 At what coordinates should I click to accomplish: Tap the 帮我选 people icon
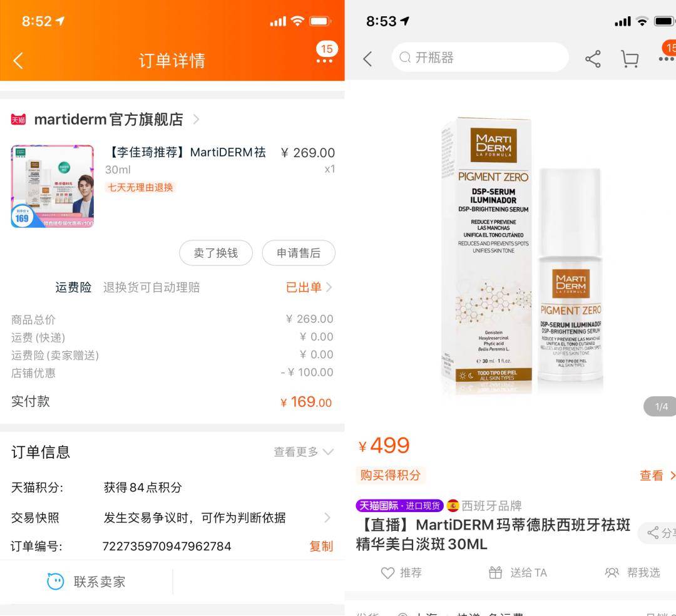click(612, 572)
